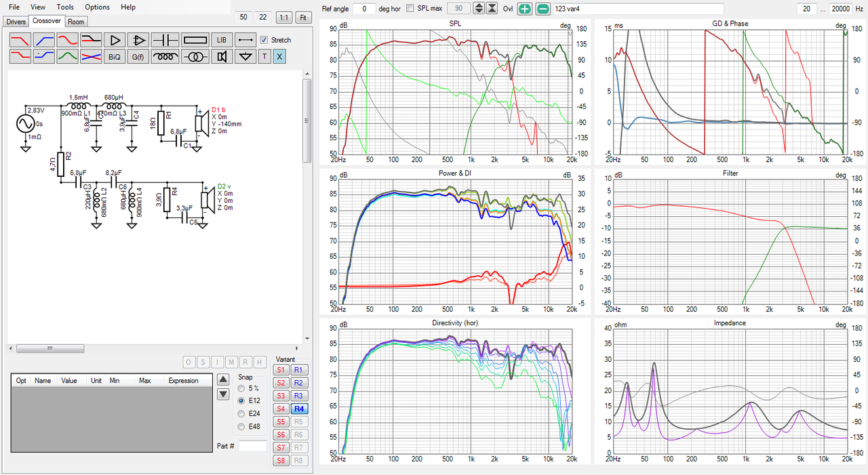The width and height of the screenshot is (868, 475).
Task: Add the resistor component to the schematic
Action: tap(195, 40)
